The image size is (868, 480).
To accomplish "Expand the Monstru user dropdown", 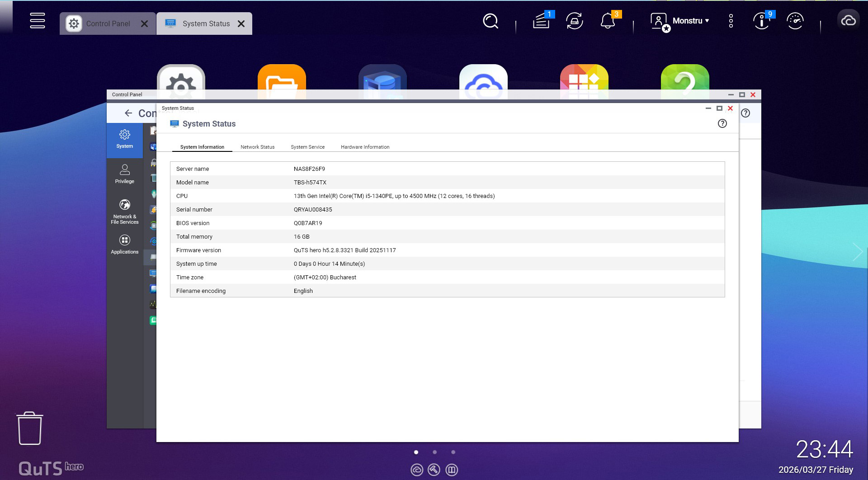I will coord(690,21).
